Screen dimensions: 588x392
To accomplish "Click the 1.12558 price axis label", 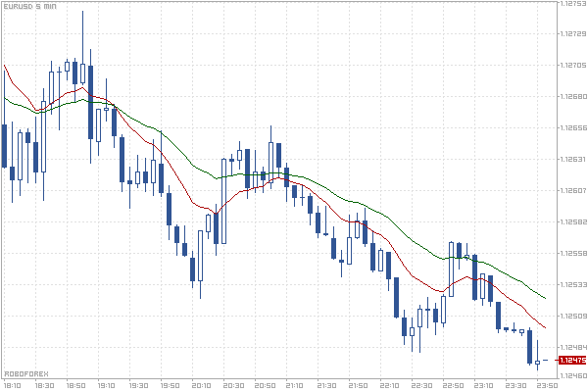I will (573, 253).
